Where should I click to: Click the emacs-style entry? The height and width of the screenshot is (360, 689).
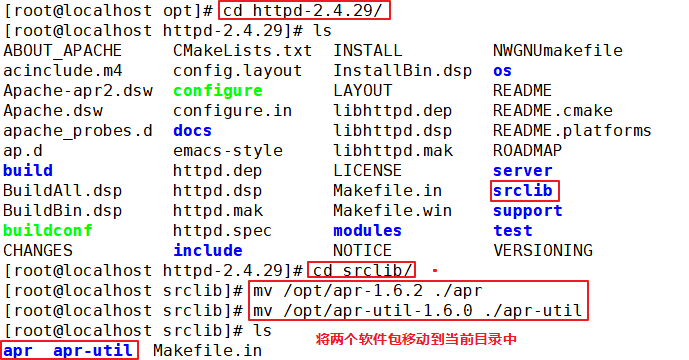tap(228, 151)
